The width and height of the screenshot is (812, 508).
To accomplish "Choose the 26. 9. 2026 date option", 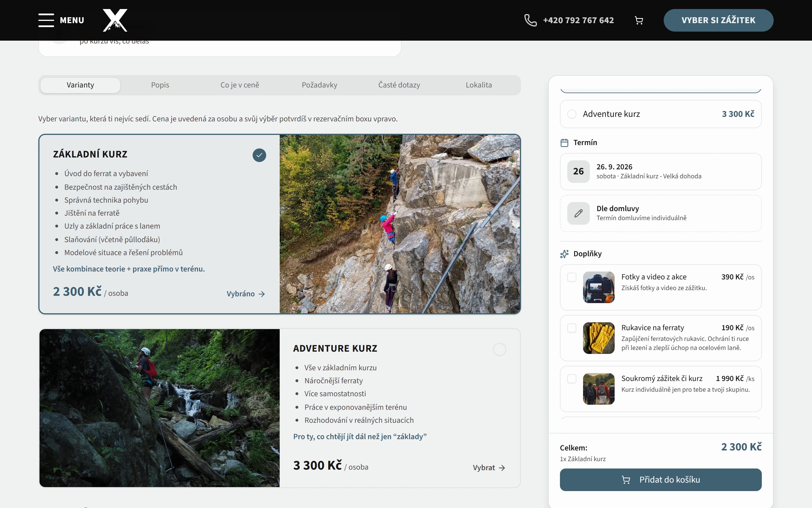I will coord(661,172).
